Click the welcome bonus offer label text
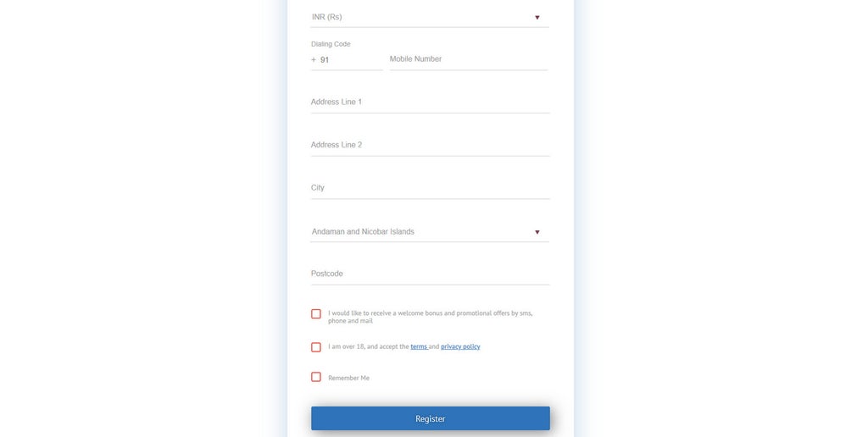Screen dimensions: 868x437 tap(430, 317)
